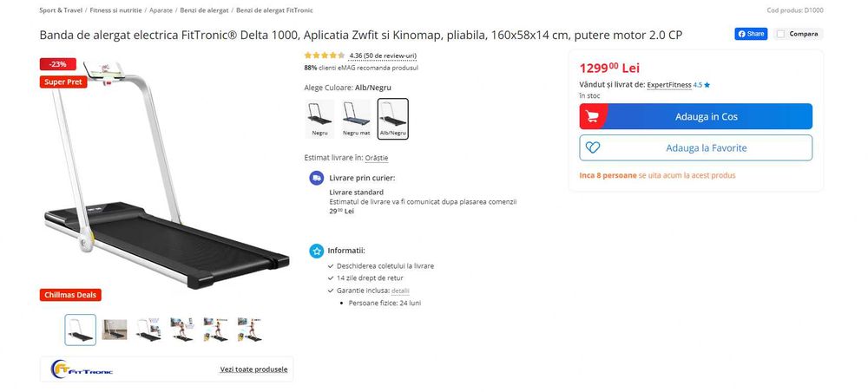Open the 50 de review-uri ratings link
The image size is (868, 392).
[383, 56]
